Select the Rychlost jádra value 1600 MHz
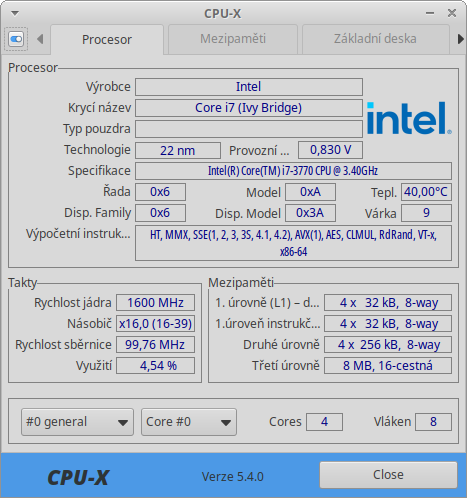Image resolution: width=467 pixels, height=498 pixels. point(155,303)
